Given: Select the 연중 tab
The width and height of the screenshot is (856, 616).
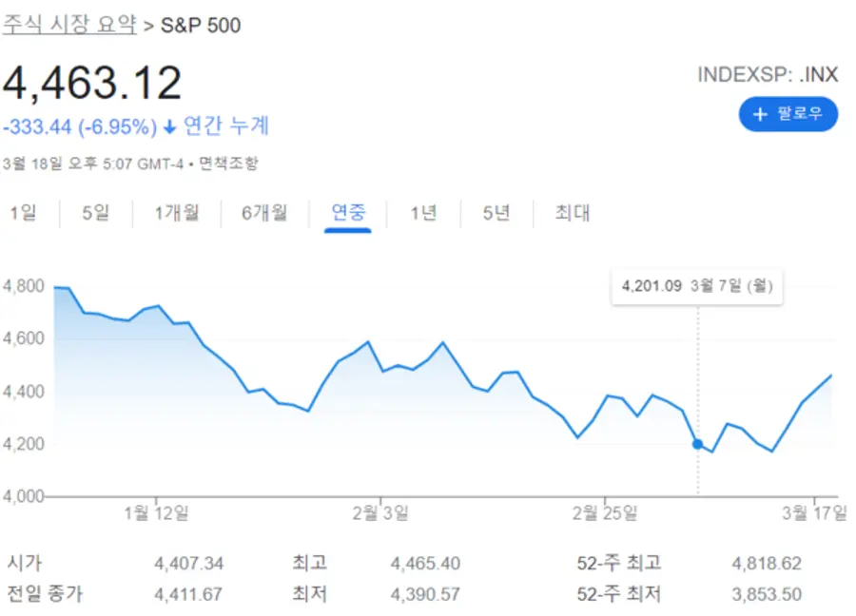Looking at the screenshot, I should (x=348, y=212).
